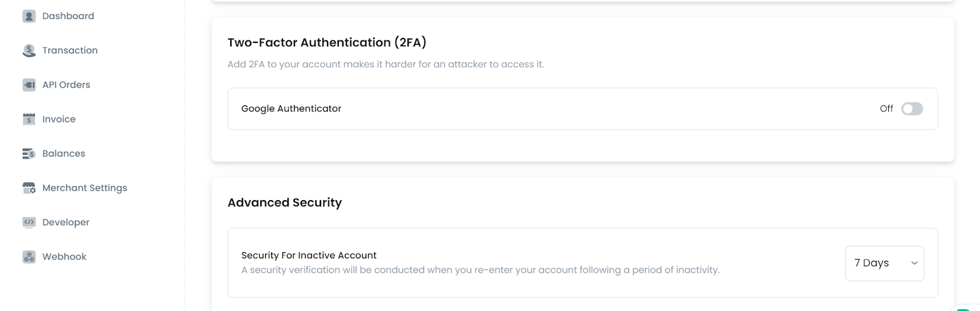
Task: Open the '7 Days' inactivity dropdown
Action: click(x=884, y=263)
